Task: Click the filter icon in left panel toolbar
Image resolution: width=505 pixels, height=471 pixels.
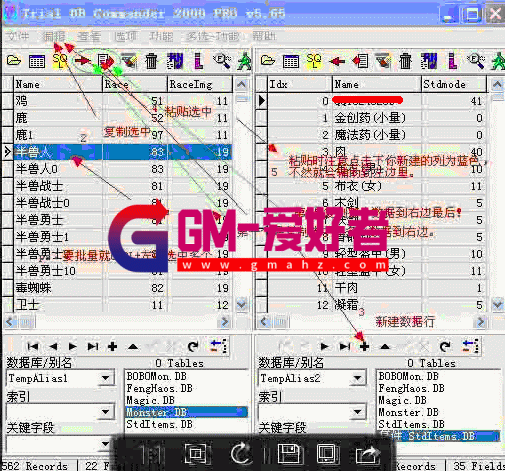Action: click(129, 61)
